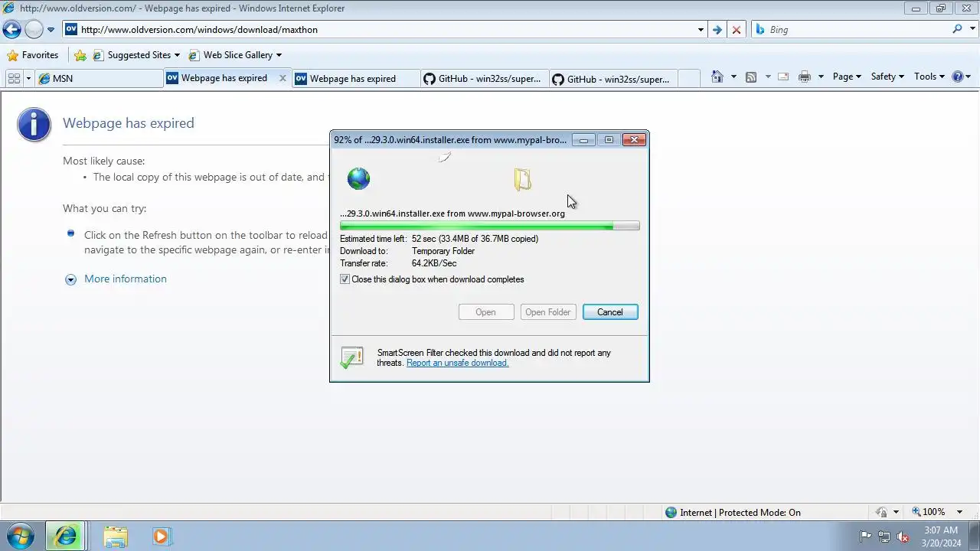Click the Bing search box
The height and width of the screenshot is (551, 980).
(850, 30)
